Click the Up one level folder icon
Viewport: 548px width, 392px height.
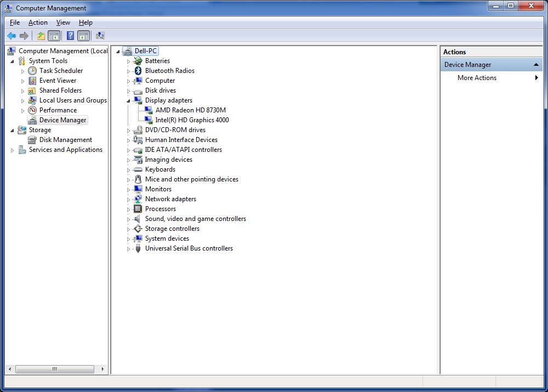click(x=41, y=36)
